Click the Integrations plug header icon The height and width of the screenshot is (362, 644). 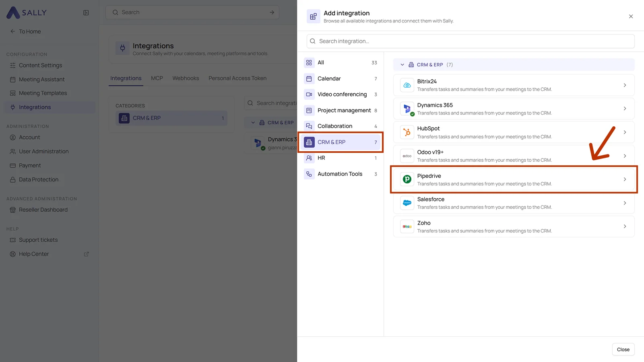click(x=123, y=48)
